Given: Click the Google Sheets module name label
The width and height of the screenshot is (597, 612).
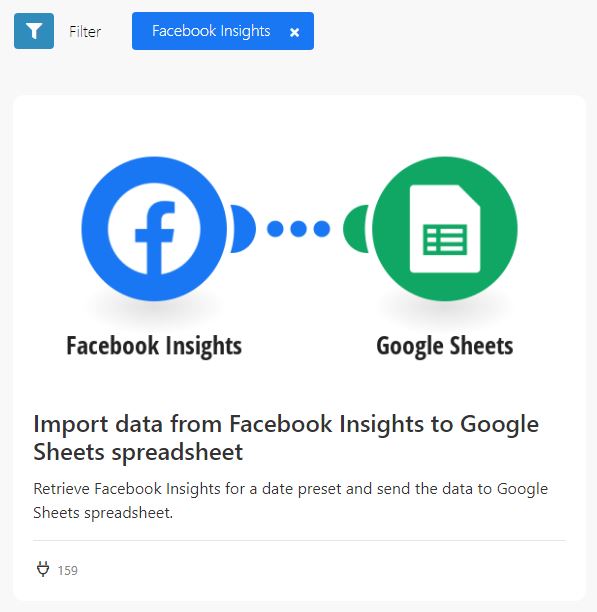Looking at the screenshot, I should click(445, 346).
